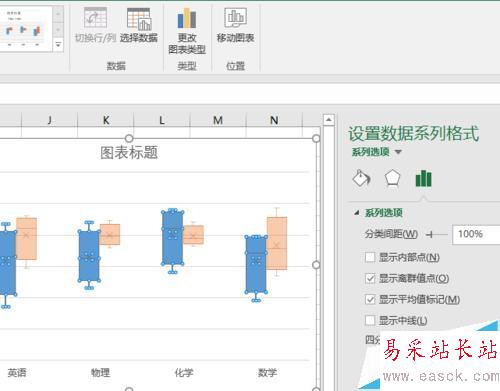Collapse the 系列选项 section triangle
Image resolution: width=500 pixels, height=391 pixels.
[357, 213]
